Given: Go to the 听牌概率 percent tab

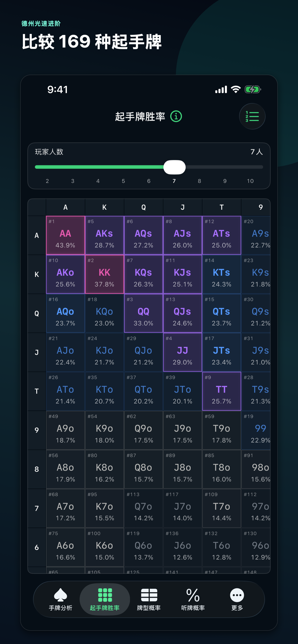Looking at the screenshot, I should (x=193, y=599).
